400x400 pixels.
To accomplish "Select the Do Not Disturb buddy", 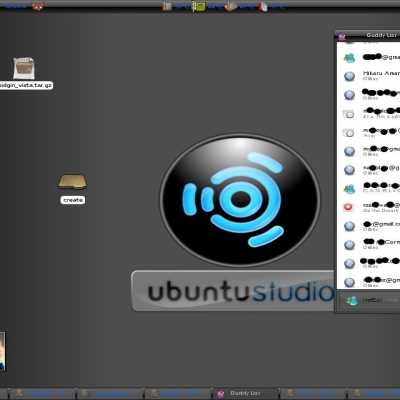I will (x=368, y=207).
